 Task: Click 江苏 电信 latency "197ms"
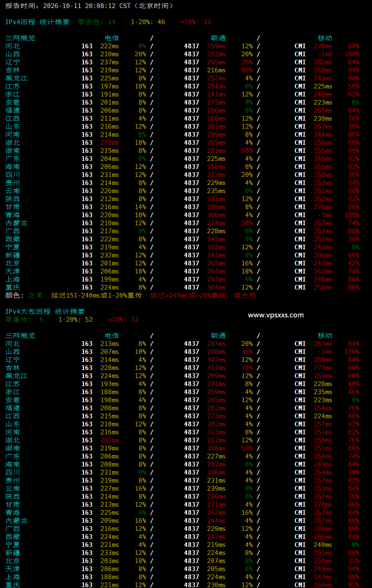tap(110, 86)
